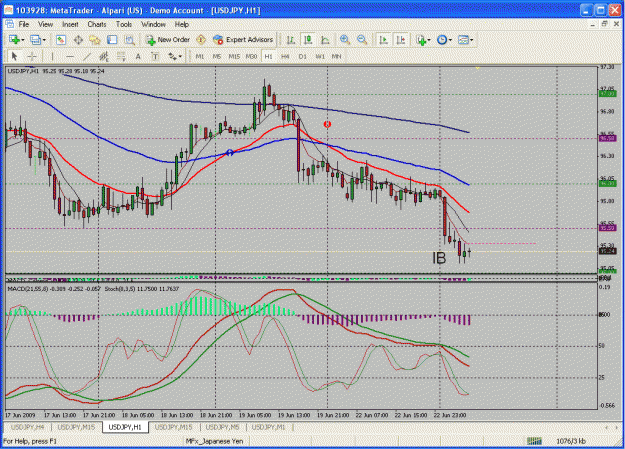
Task: Open the indicators list icon
Action: coord(421,40)
